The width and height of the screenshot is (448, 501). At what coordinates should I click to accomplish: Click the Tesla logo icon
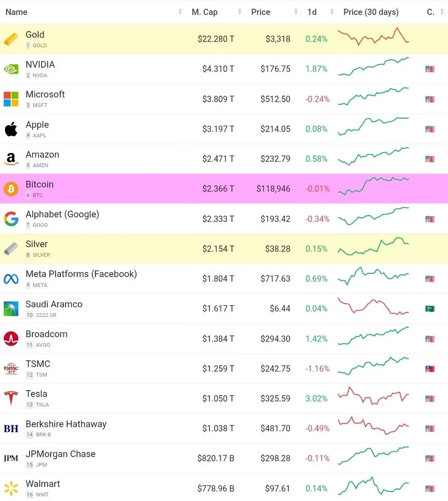(x=11, y=399)
